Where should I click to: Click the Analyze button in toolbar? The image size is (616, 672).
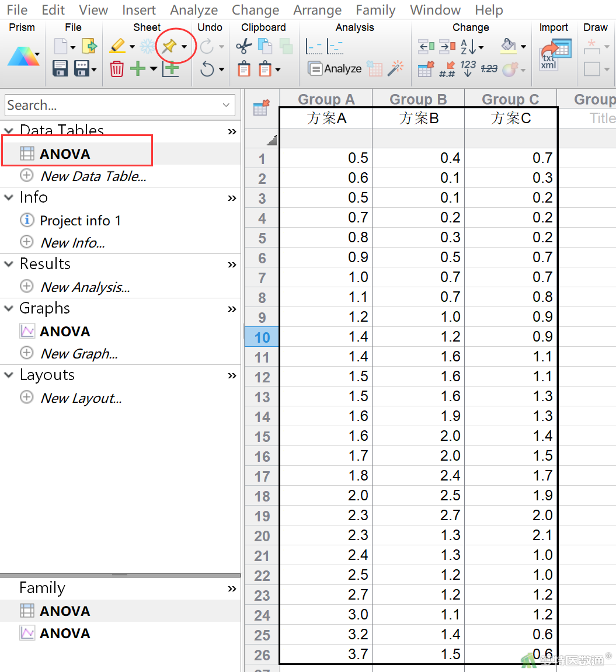tap(335, 68)
